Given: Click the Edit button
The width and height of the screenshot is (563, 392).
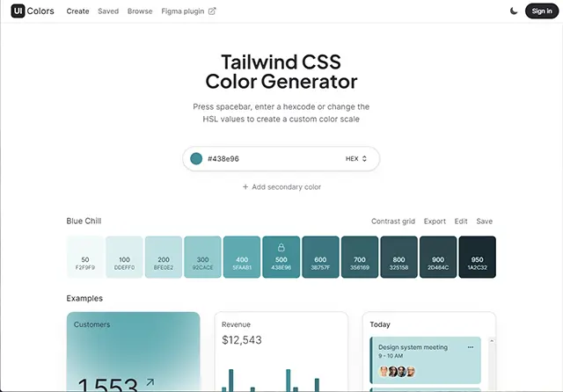Looking at the screenshot, I should [x=461, y=221].
